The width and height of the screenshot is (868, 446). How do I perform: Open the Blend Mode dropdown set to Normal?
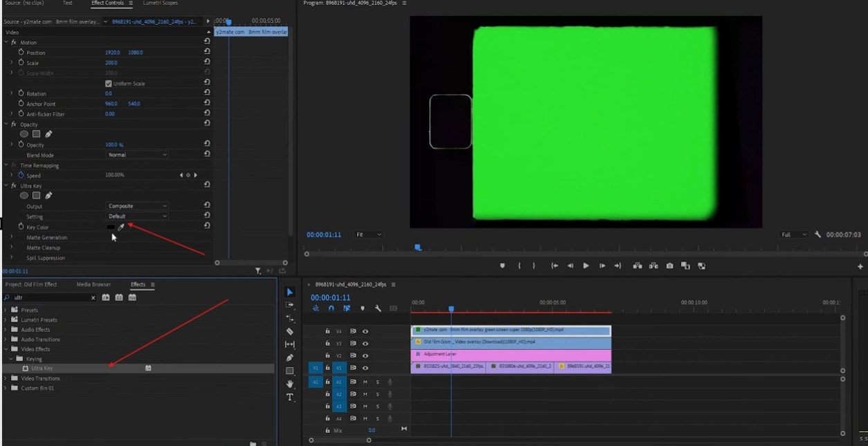136,155
